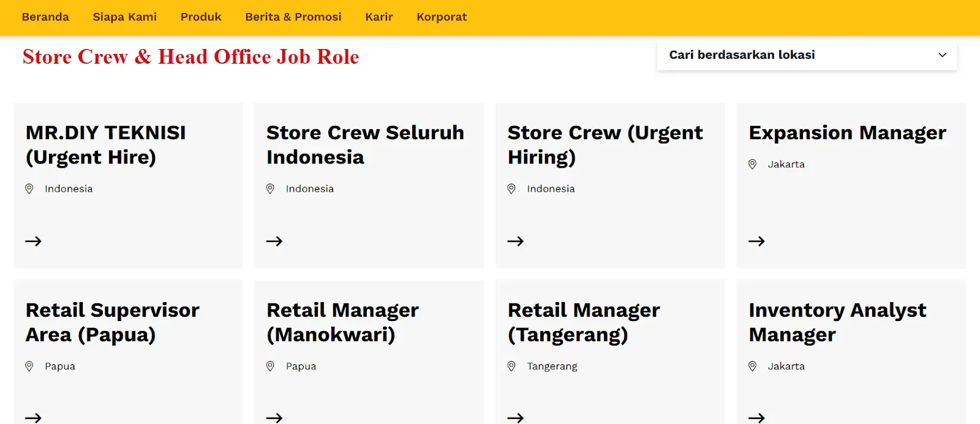Select Berita & Promosi in navigation
The image size is (980, 424).
tap(293, 17)
